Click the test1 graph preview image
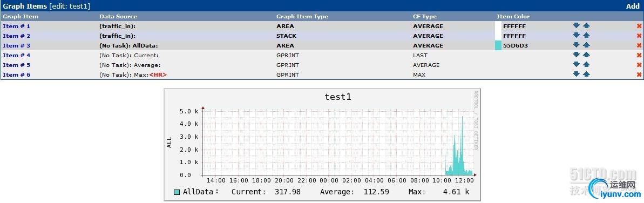Viewport: 644px width, 203px height. pyautogui.click(x=322, y=145)
